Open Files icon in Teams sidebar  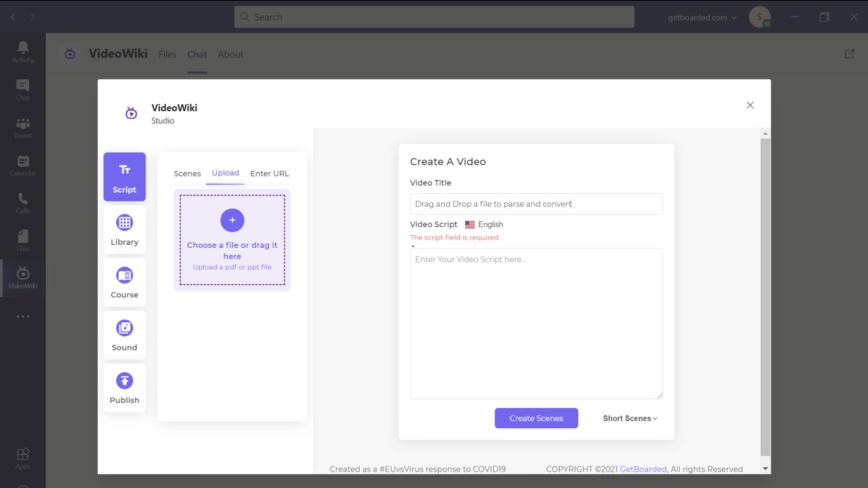tap(23, 240)
